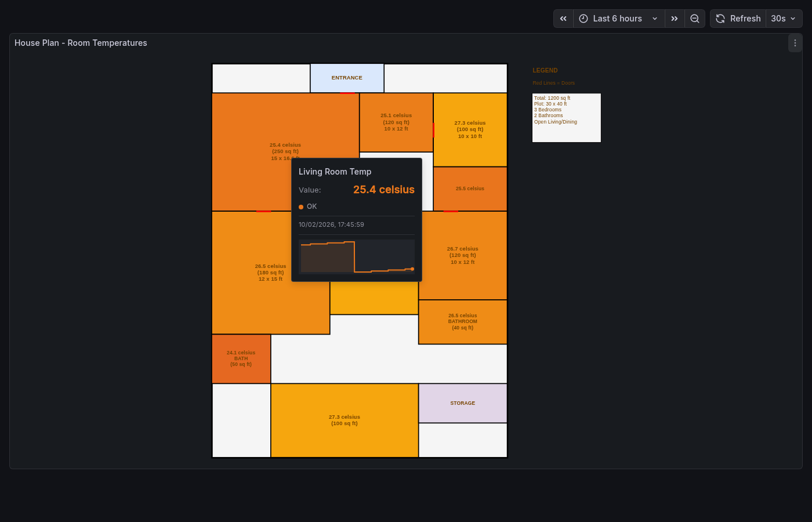Shift time range backward

click(x=563, y=19)
